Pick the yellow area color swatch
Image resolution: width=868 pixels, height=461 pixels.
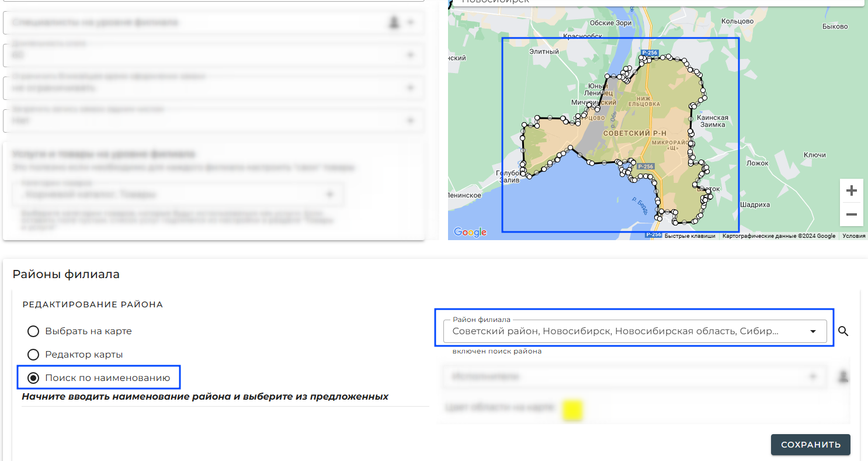click(572, 410)
